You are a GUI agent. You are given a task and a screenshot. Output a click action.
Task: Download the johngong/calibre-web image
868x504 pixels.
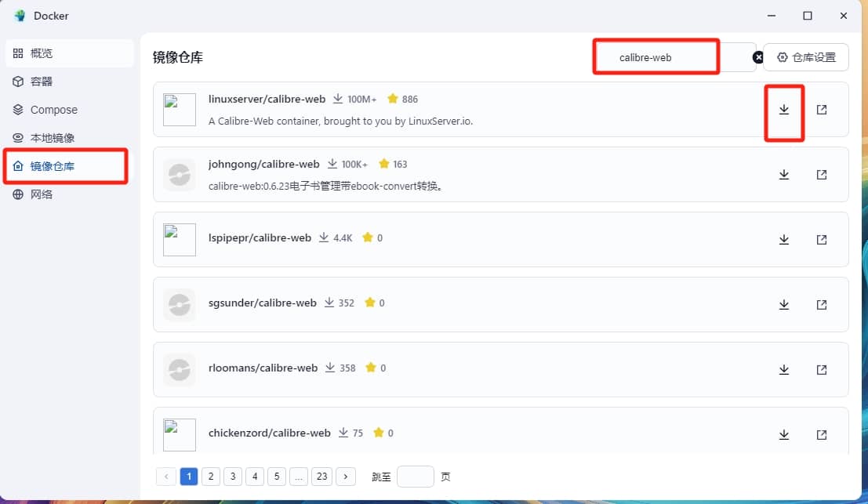point(784,175)
